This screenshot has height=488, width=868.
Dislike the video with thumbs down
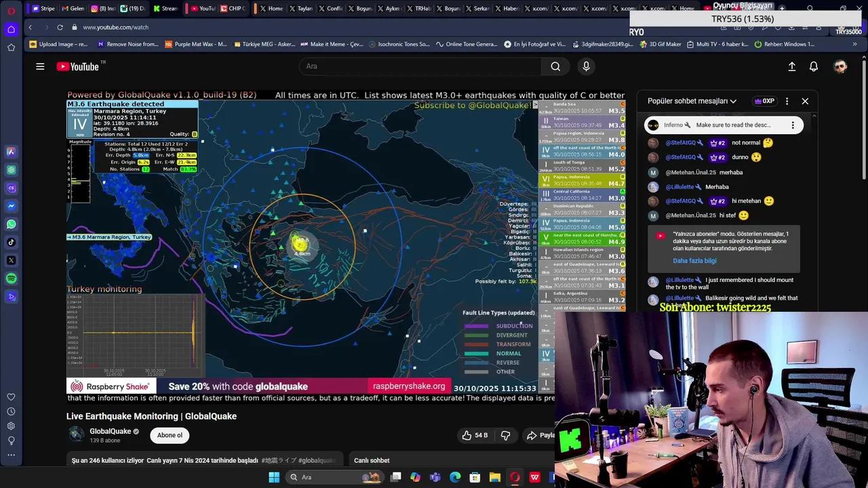505,435
